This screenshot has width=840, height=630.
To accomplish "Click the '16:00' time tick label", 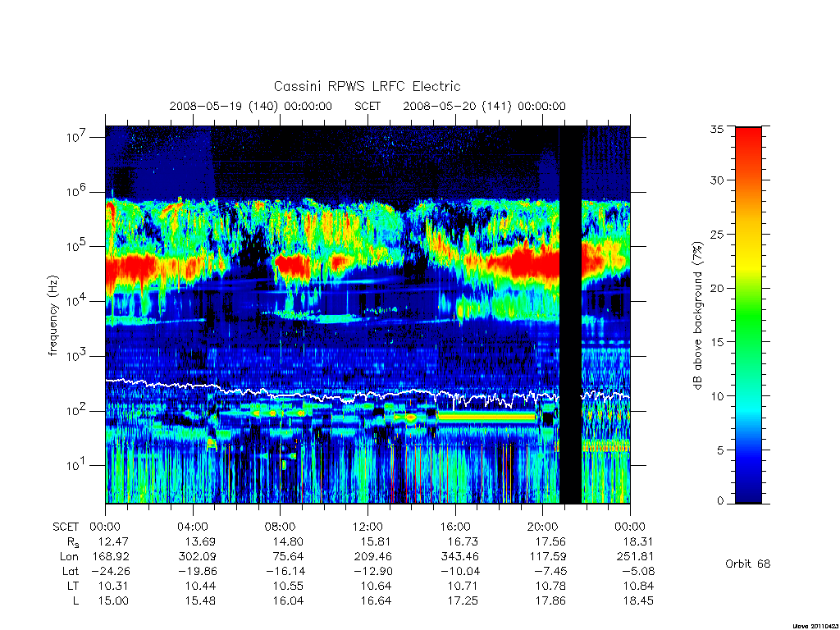I will click(455, 527).
